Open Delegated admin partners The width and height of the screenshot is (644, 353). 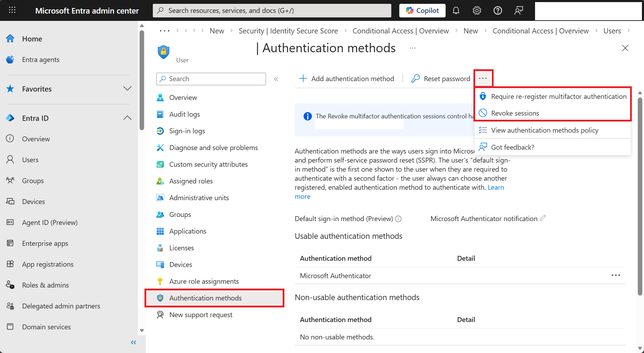pos(61,306)
